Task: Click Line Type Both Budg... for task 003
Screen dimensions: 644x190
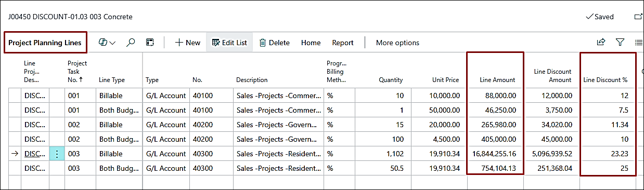Action: click(x=119, y=168)
